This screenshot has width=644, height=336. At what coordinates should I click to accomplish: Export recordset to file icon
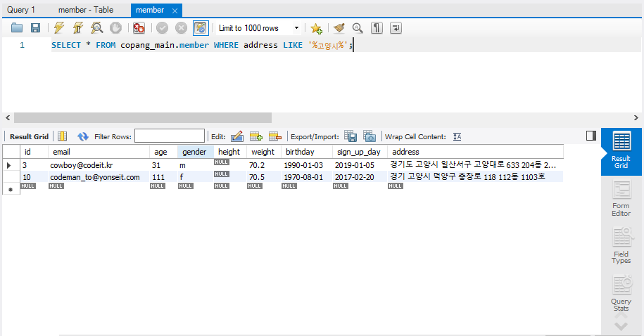351,136
